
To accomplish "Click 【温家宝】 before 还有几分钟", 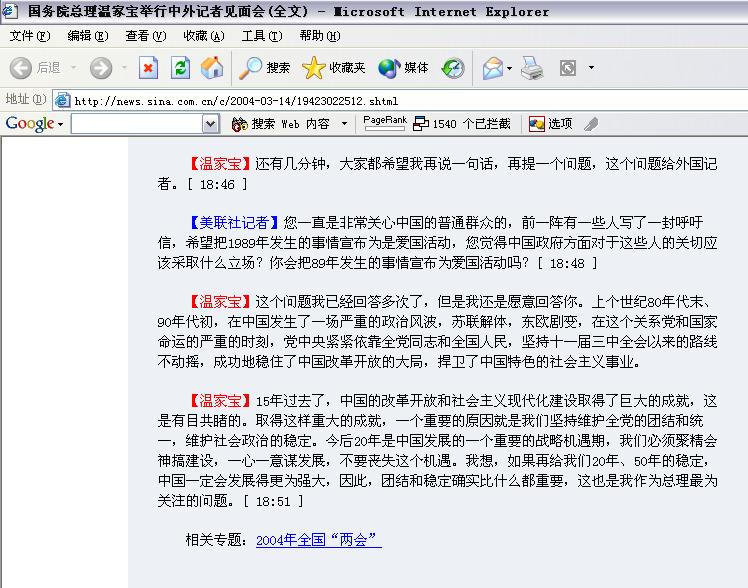I will pos(219,164).
